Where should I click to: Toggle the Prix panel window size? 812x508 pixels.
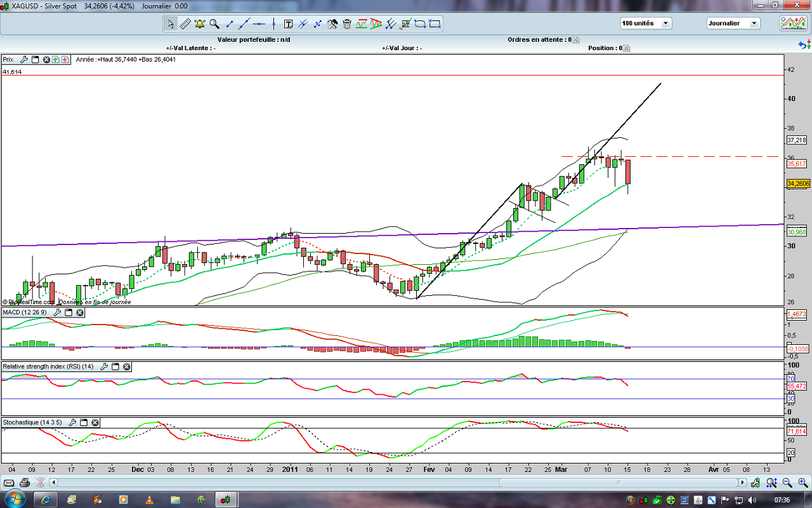[35, 59]
